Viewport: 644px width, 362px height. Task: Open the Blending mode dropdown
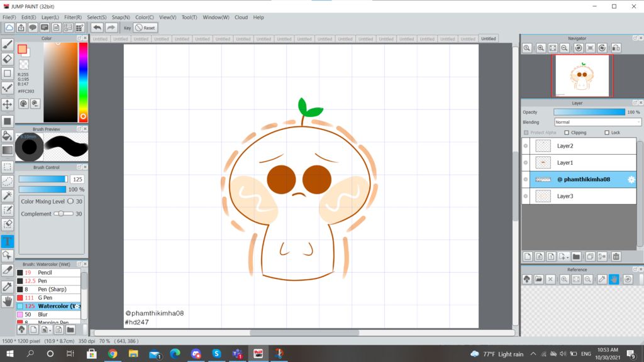point(597,123)
